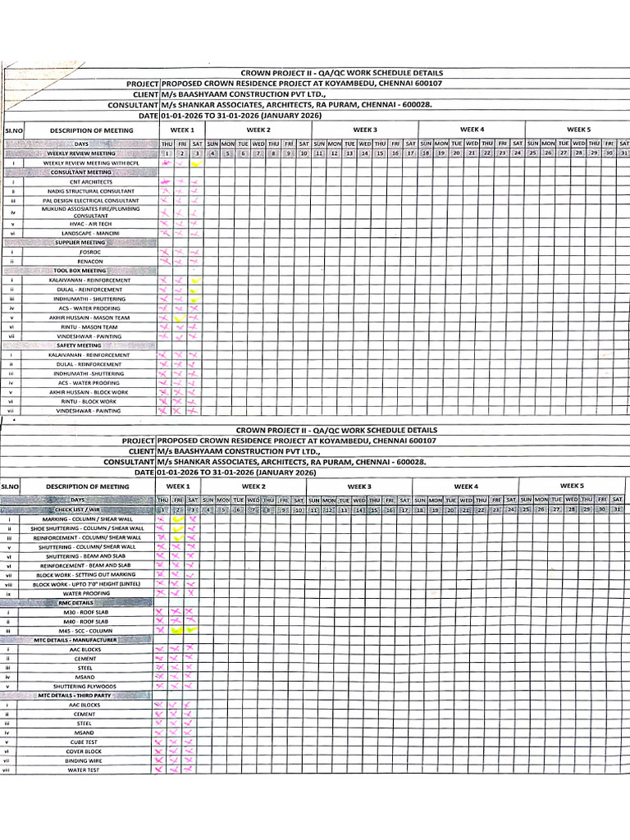This screenshot has height=840, width=630.
Task: Click the 'SUPPLIER MEETING' section heading
Action: (80, 243)
